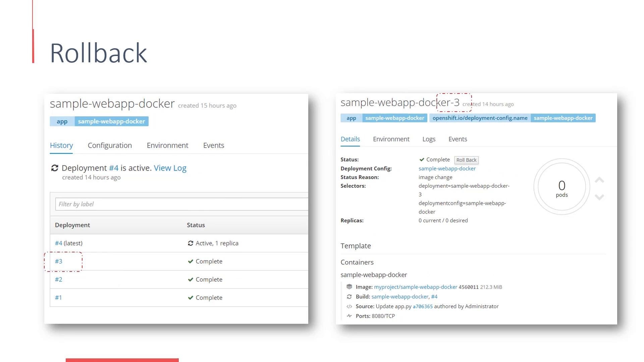Click the Complete checkmark in row #3
This screenshot has height=362, width=644.
click(x=191, y=261)
